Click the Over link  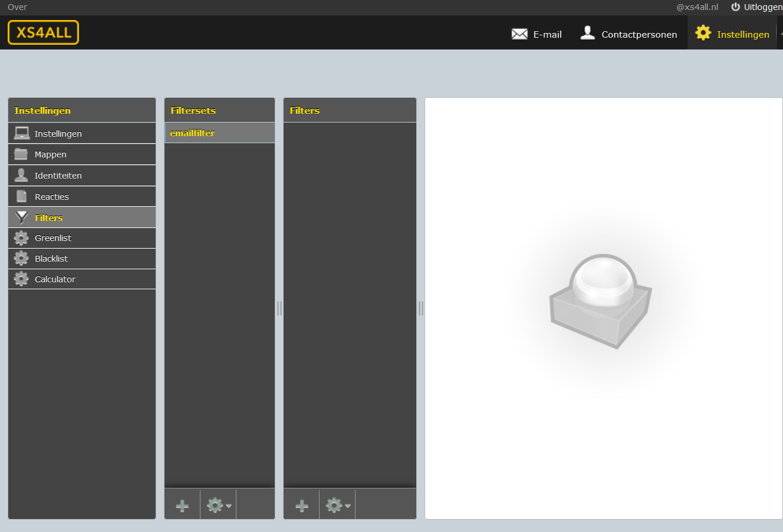coord(18,7)
